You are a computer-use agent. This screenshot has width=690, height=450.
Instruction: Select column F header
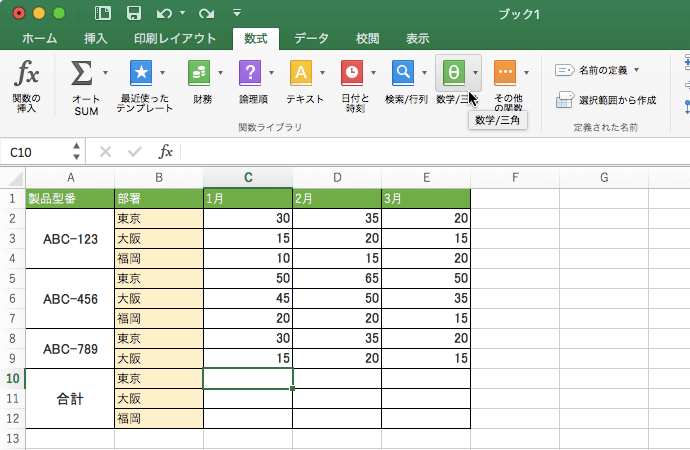pos(515,178)
